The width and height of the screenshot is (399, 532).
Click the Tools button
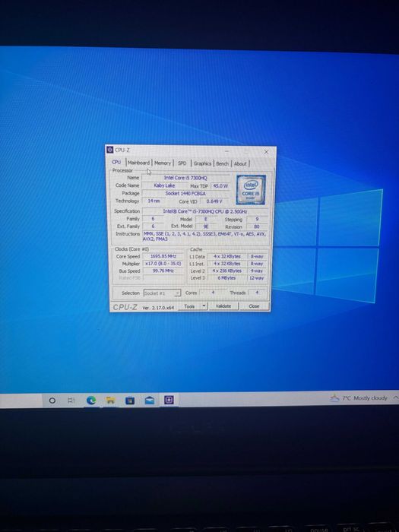pos(190,306)
